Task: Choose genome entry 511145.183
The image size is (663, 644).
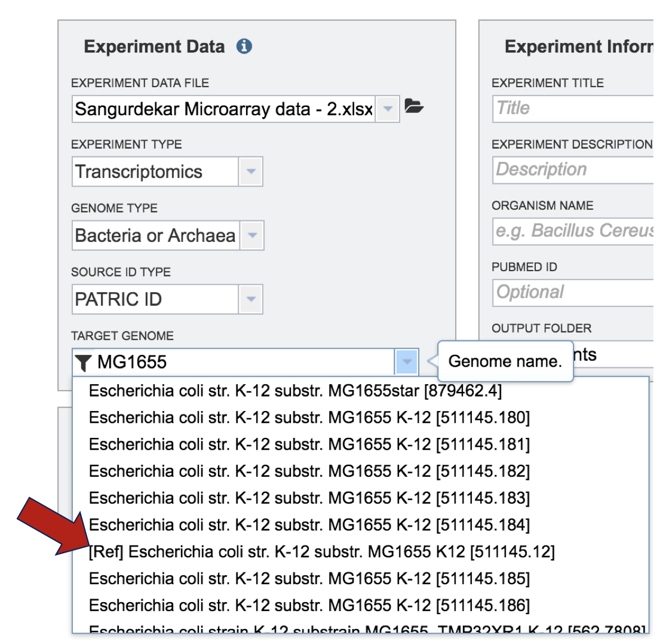Action: [x=309, y=498]
